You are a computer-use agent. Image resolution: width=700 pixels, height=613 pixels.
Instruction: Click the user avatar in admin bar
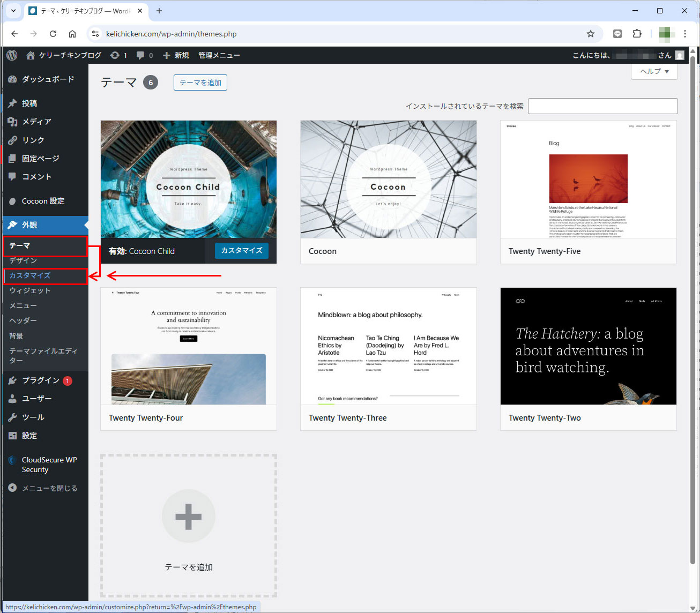680,55
